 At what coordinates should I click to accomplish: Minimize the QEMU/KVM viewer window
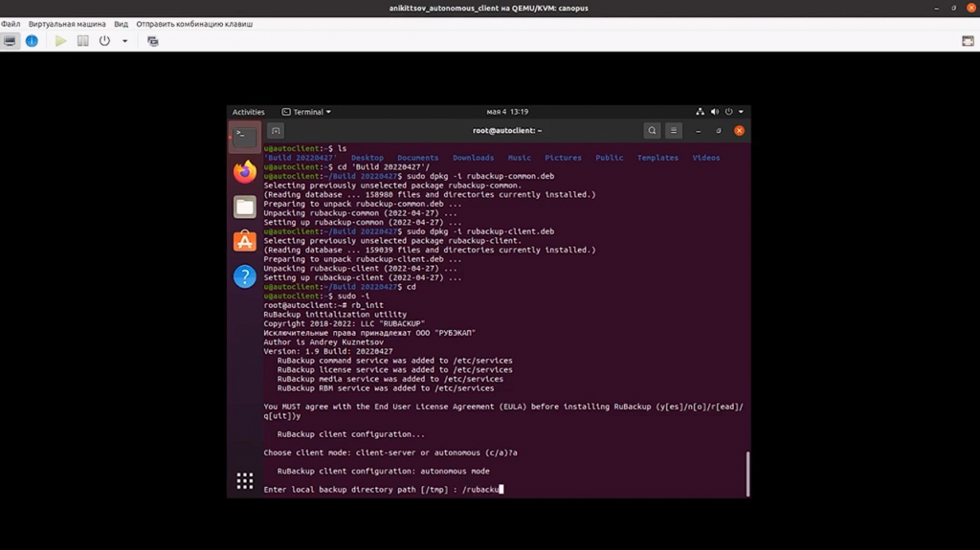click(936, 8)
